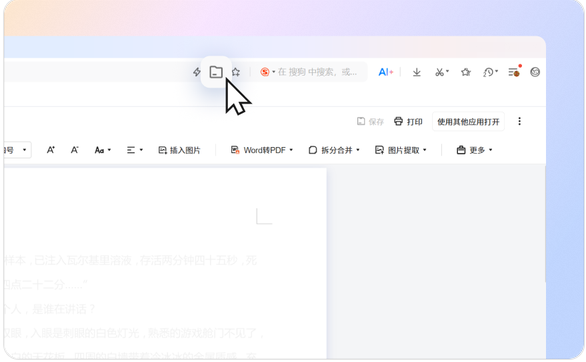Viewport: 586px width, 362px height.
Task: Open the vertical three-dot more menu
Action: [x=519, y=121]
